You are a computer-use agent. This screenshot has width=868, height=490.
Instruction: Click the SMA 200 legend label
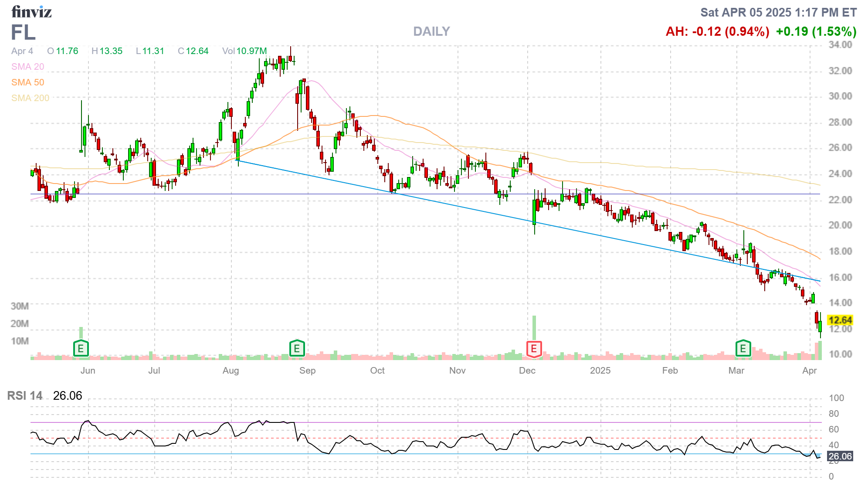coord(30,98)
